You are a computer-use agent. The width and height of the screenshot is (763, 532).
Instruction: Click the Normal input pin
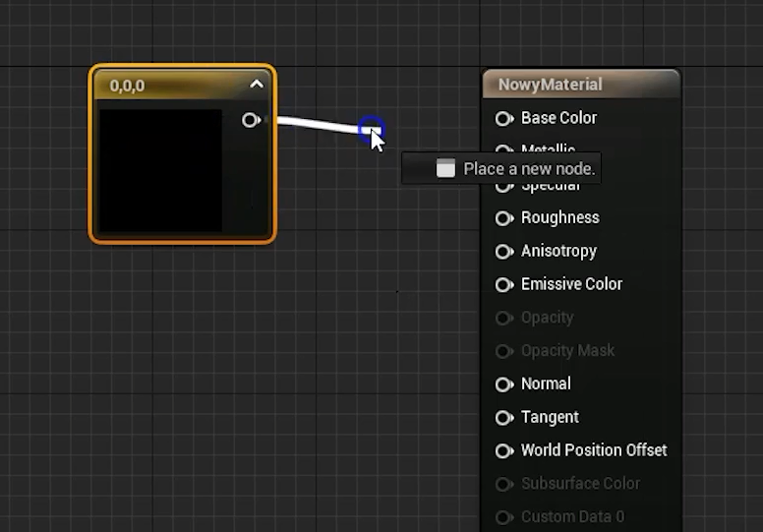(503, 384)
